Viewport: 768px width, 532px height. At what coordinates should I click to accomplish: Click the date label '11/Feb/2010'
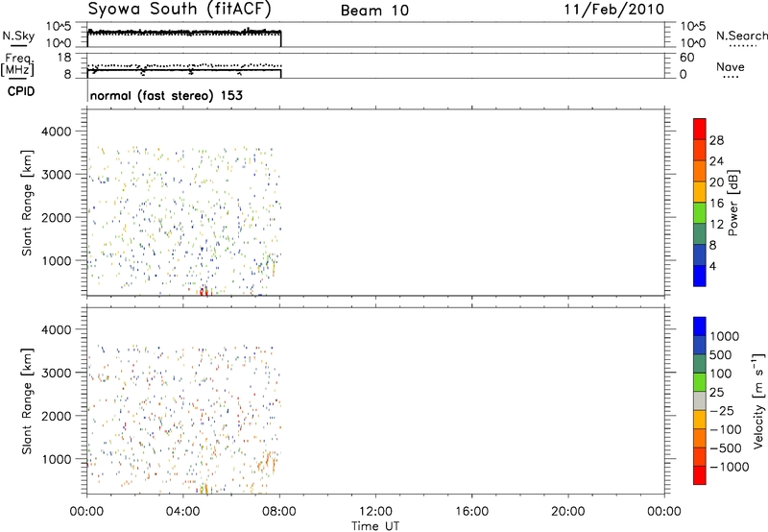tap(614, 9)
